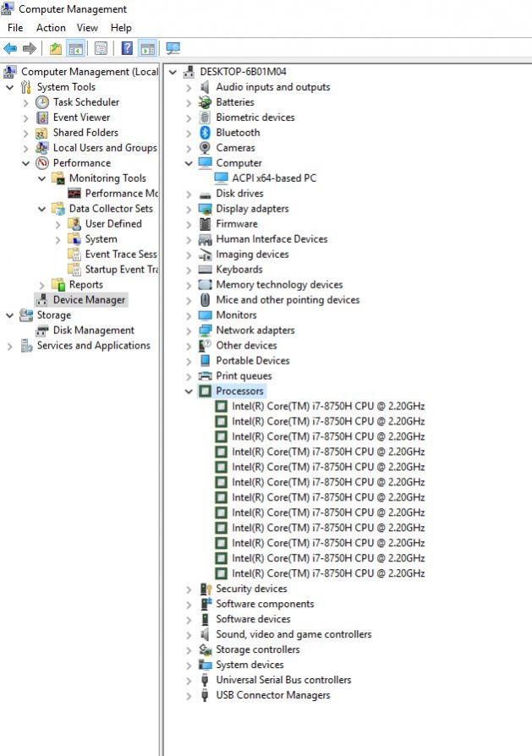Select the User Defined collector set
This screenshot has height=756, width=532.
point(113,224)
